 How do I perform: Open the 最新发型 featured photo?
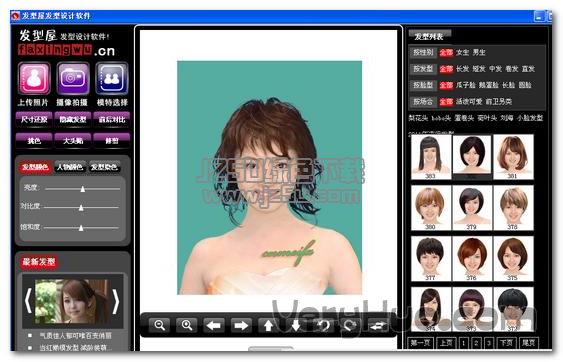(x=72, y=301)
